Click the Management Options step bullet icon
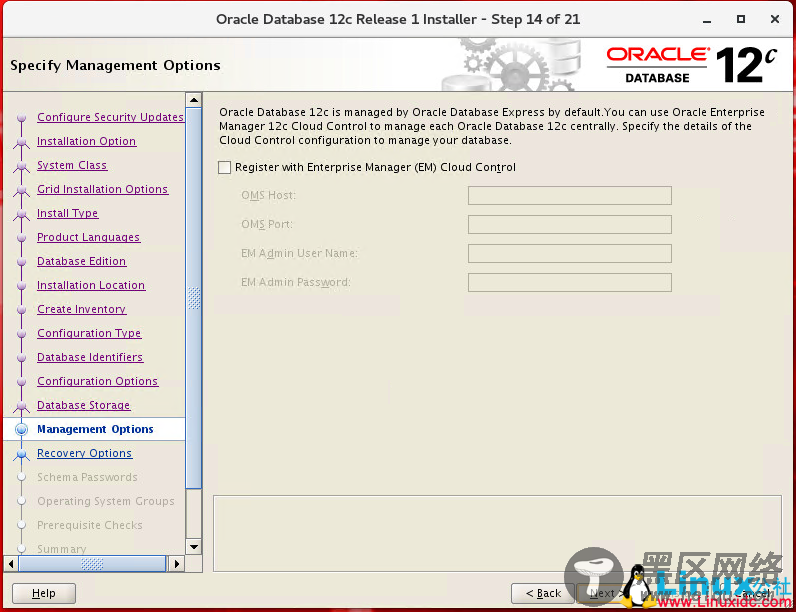This screenshot has width=796, height=612. tap(21, 429)
